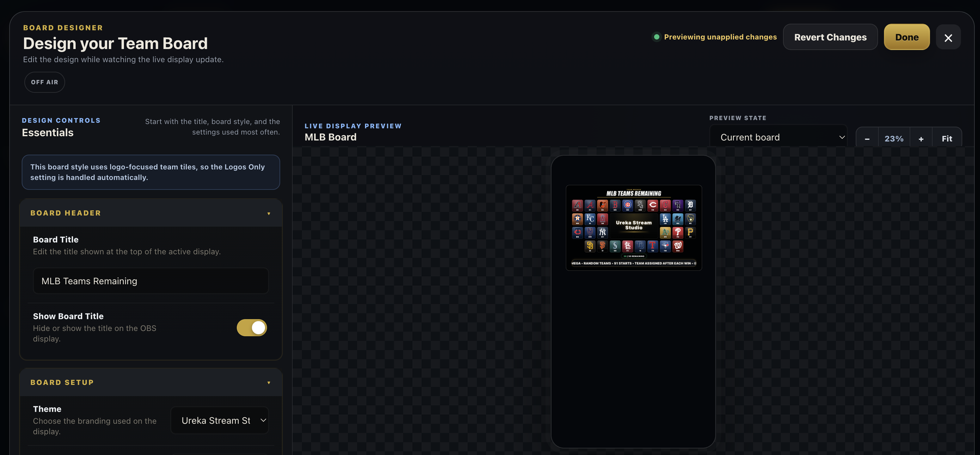
Task: Click the Fit preview button
Action: (947, 139)
